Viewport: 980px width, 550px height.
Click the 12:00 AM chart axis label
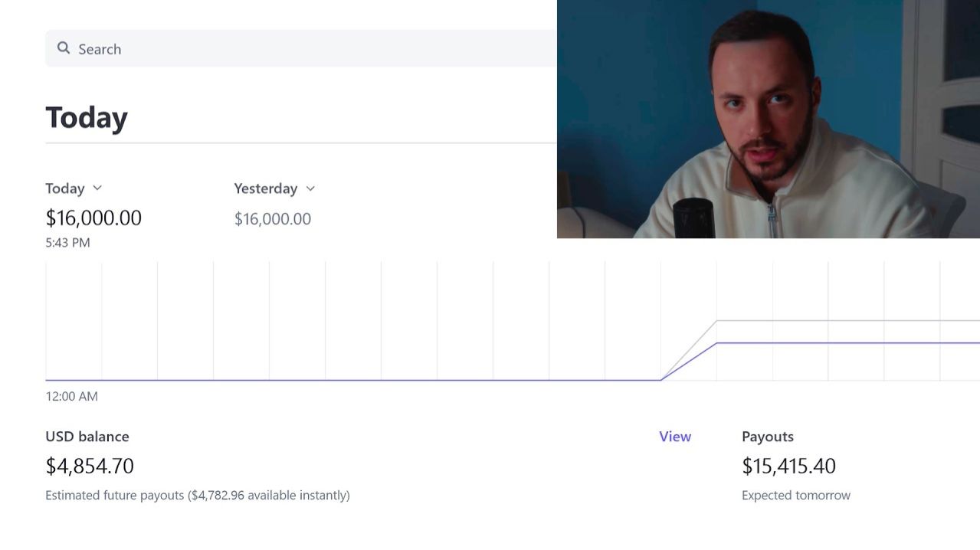(x=71, y=396)
